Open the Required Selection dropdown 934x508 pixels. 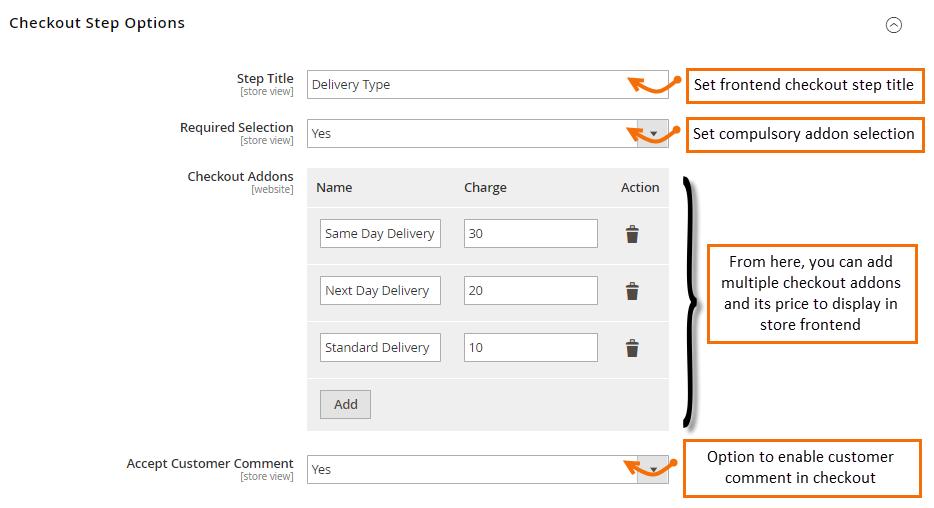487,133
